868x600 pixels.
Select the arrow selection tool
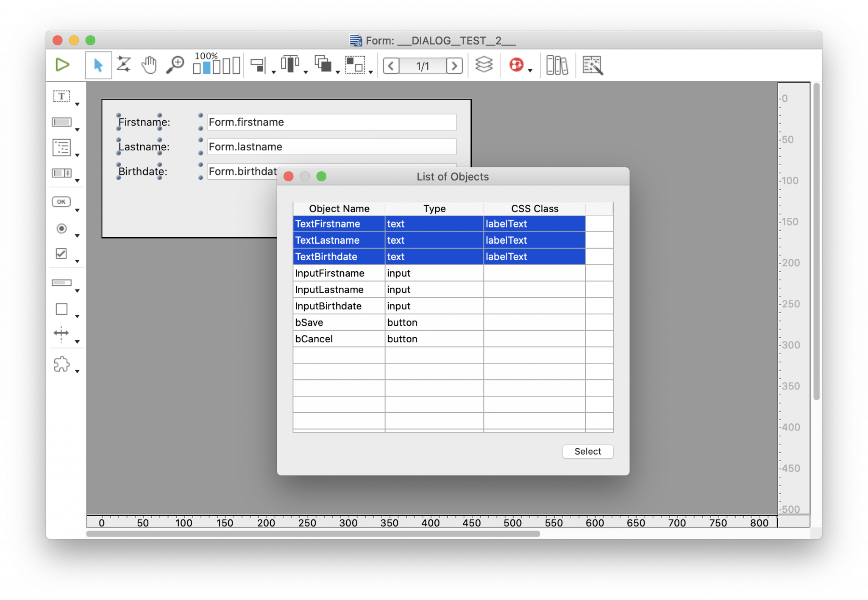(98, 65)
